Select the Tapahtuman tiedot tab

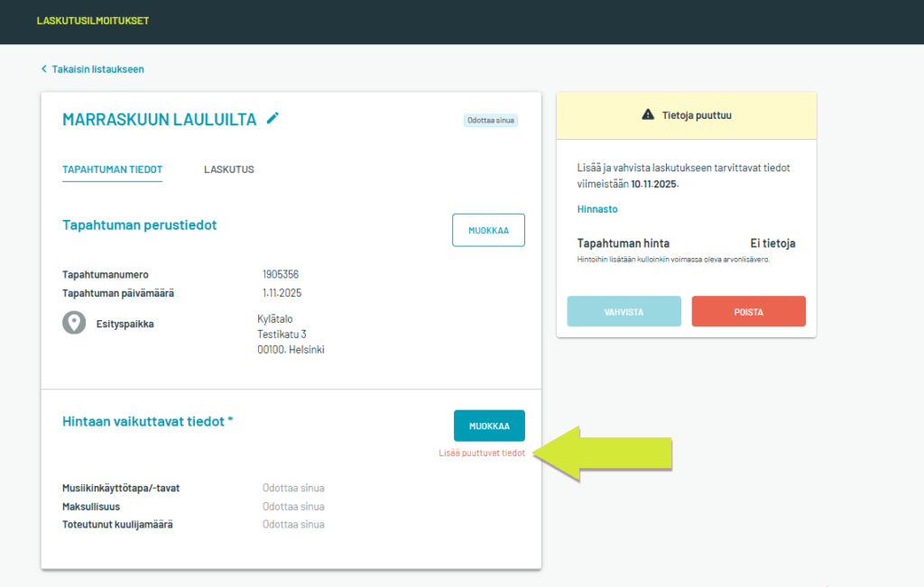[x=112, y=170]
